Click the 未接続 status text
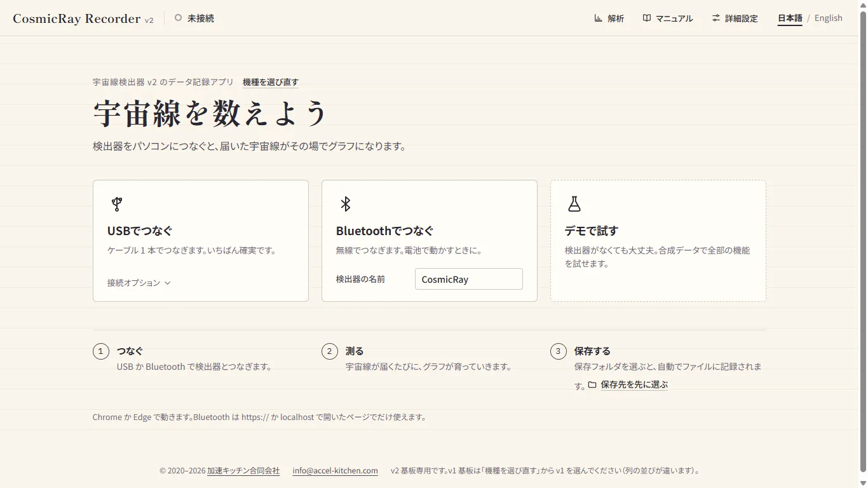The image size is (868, 488). pos(201,18)
